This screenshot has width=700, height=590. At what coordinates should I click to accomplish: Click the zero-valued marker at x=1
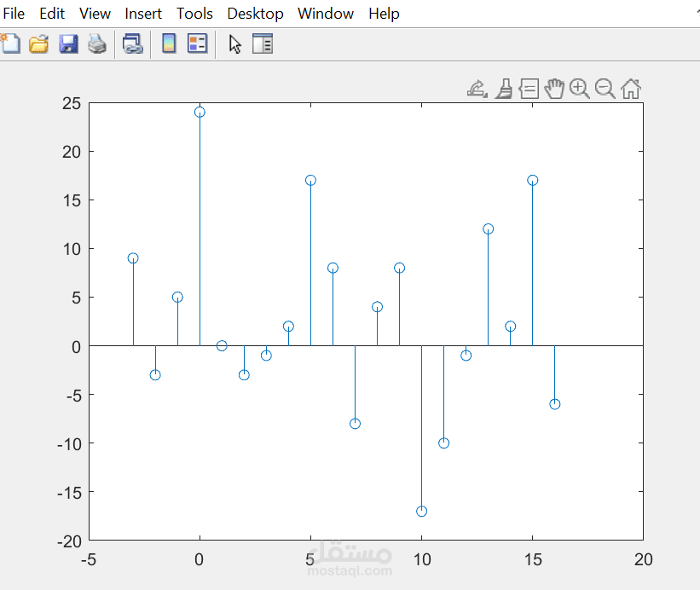[x=222, y=345]
